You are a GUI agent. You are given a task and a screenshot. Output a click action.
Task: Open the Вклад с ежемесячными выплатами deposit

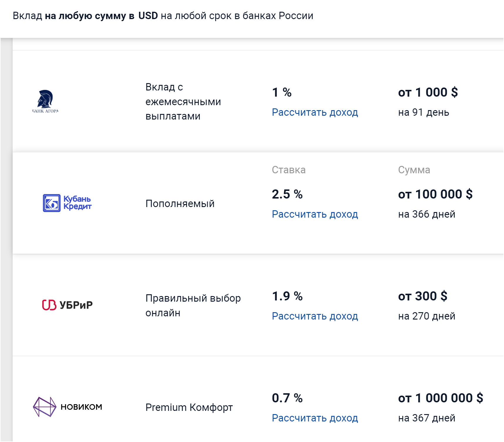(x=183, y=102)
